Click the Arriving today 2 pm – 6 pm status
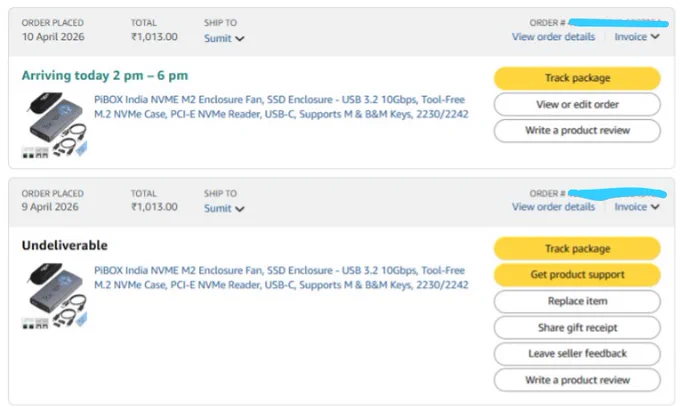680x406 pixels. [105, 75]
